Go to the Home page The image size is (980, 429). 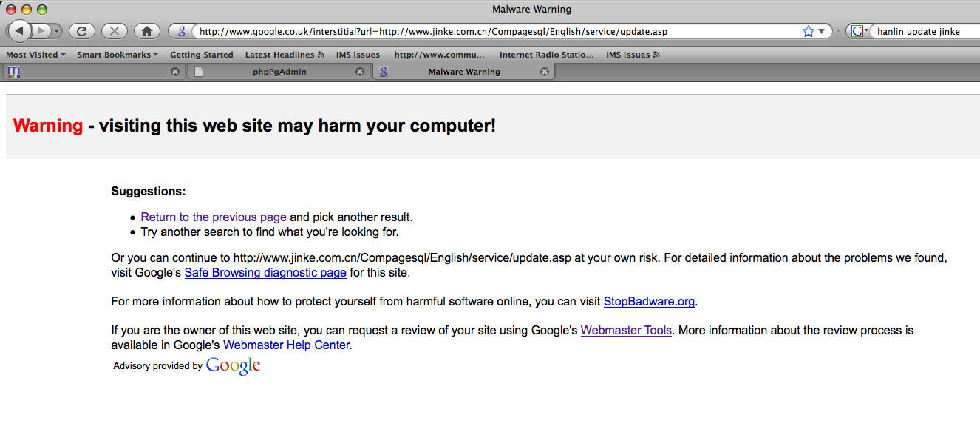146,31
